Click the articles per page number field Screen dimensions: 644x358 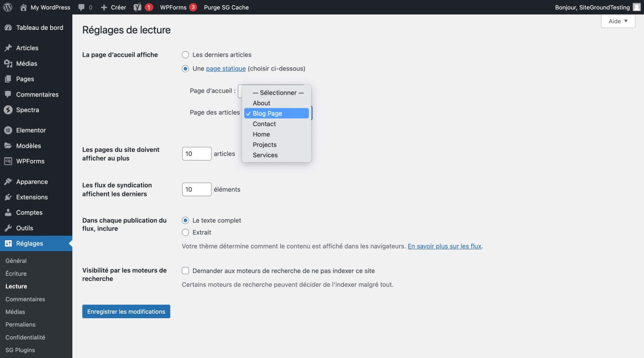[197, 154]
